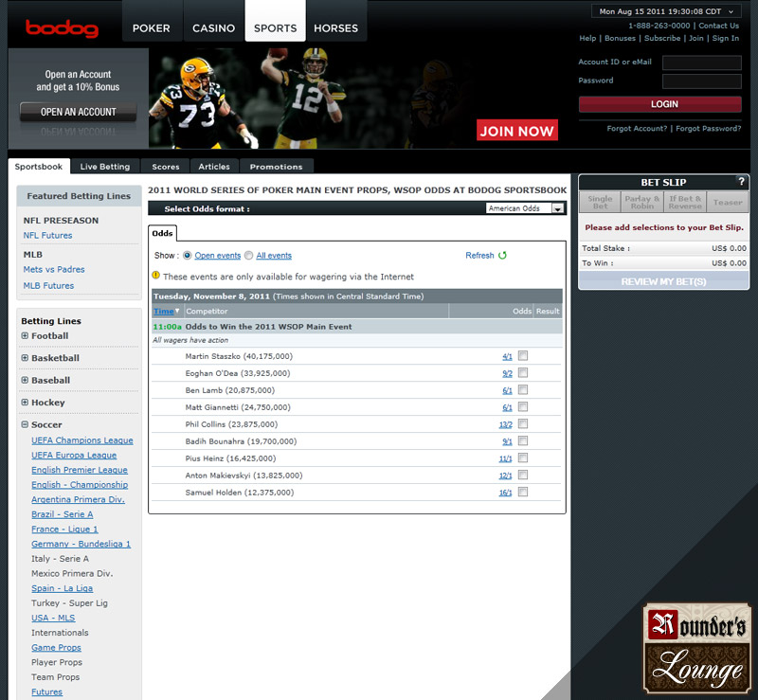This screenshot has height=700, width=758.
Task: Open the Bonuses link
Action: click(620, 38)
